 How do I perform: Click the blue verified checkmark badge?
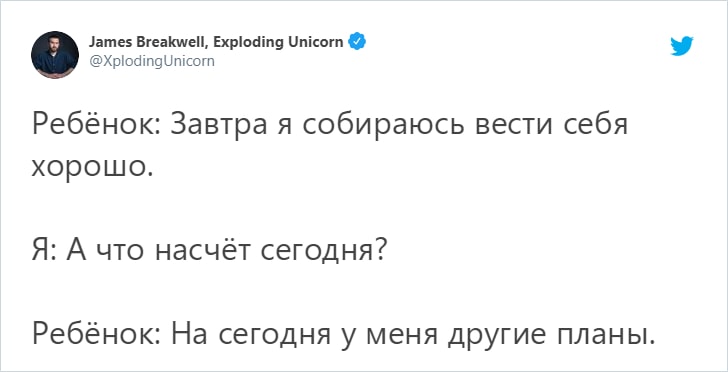357,42
